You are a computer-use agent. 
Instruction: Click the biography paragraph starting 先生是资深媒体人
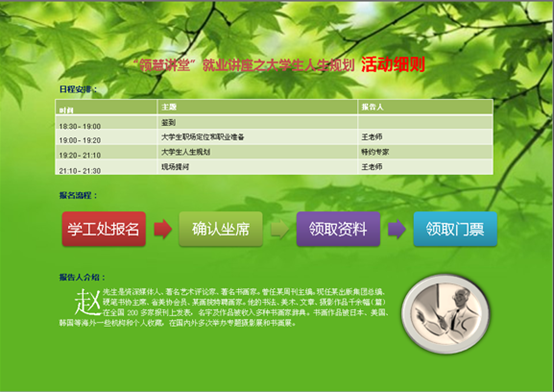pos(224,307)
